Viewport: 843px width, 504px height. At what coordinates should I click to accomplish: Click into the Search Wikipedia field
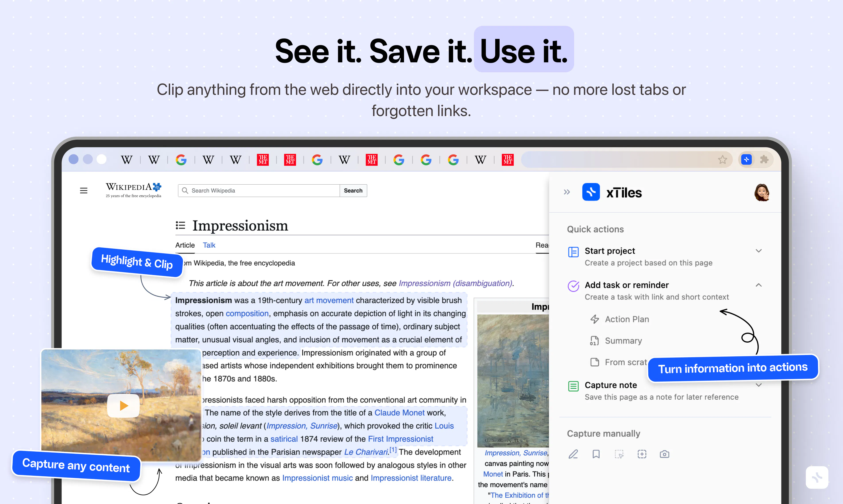259,191
